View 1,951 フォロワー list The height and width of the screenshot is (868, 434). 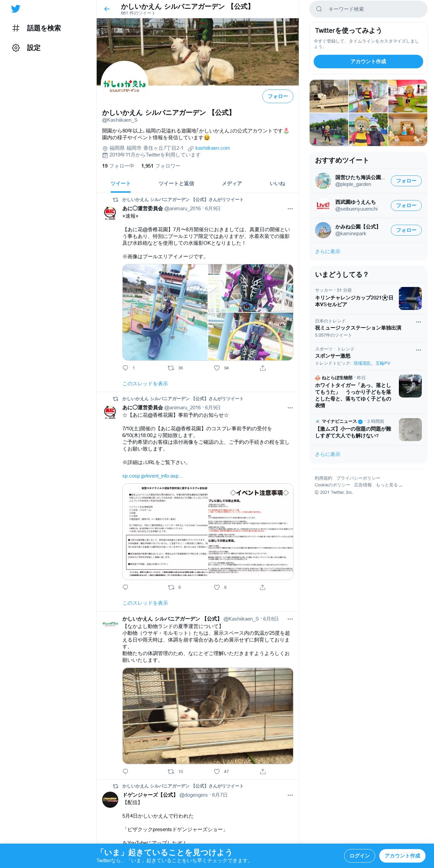point(161,166)
